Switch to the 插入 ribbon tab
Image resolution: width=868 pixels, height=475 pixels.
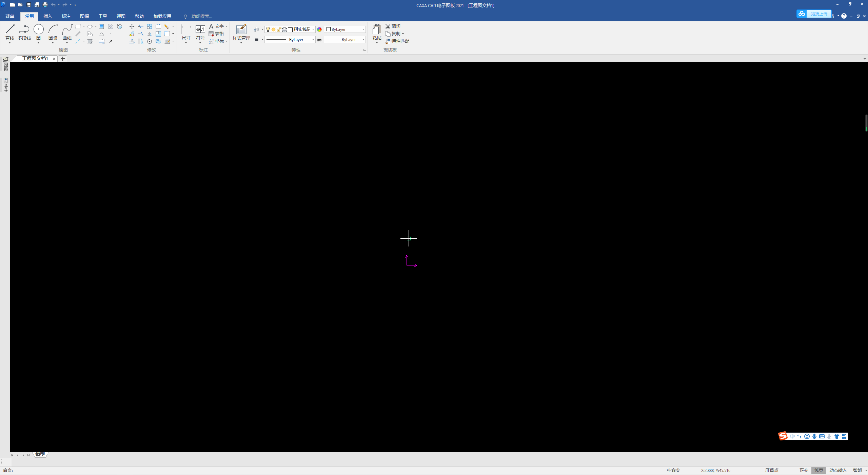(x=48, y=16)
